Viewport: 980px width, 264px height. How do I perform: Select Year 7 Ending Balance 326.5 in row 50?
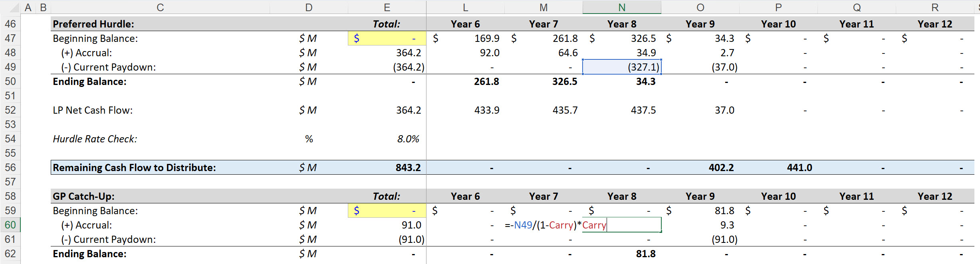pyautogui.click(x=565, y=81)
